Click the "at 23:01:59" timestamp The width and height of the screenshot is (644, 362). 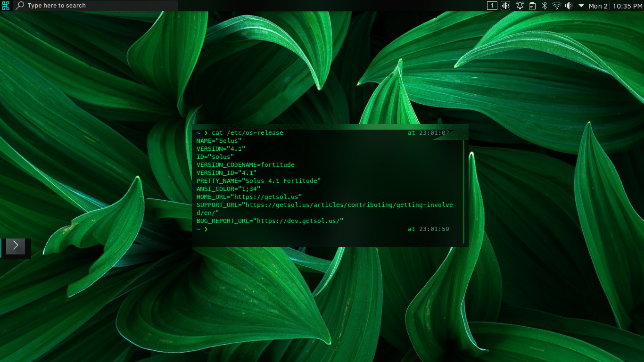tap(428, 229)
